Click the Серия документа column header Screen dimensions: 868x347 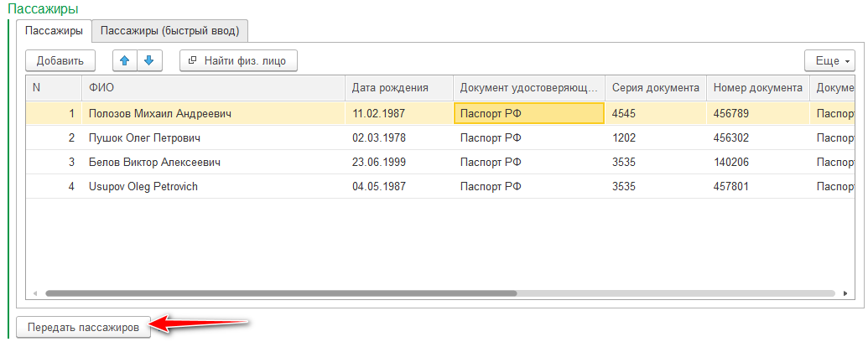coord(655,87)
